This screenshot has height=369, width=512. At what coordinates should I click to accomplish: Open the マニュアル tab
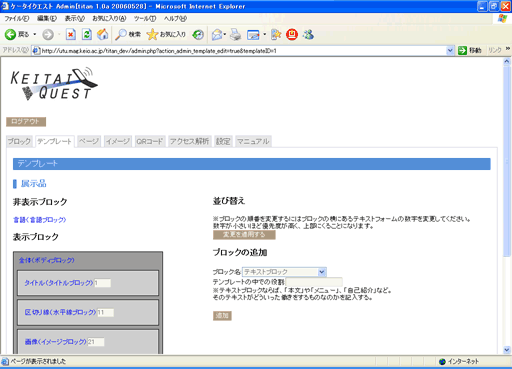(253, 141)
